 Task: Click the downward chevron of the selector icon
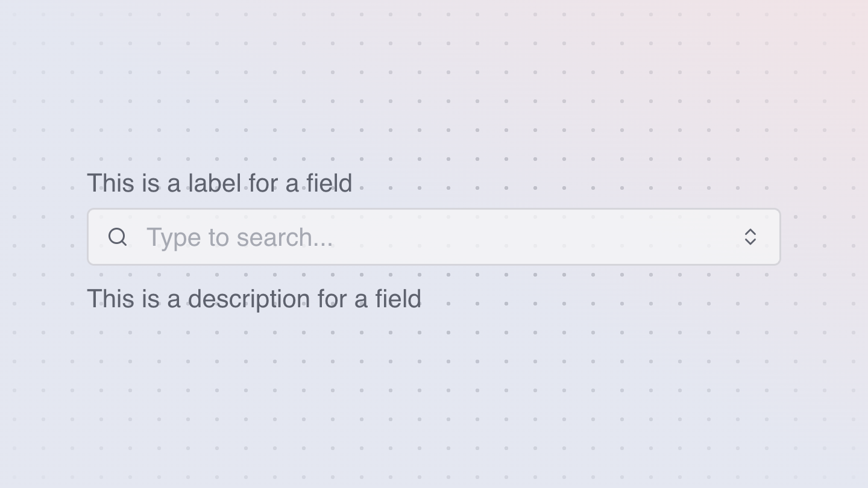point(750,242)
